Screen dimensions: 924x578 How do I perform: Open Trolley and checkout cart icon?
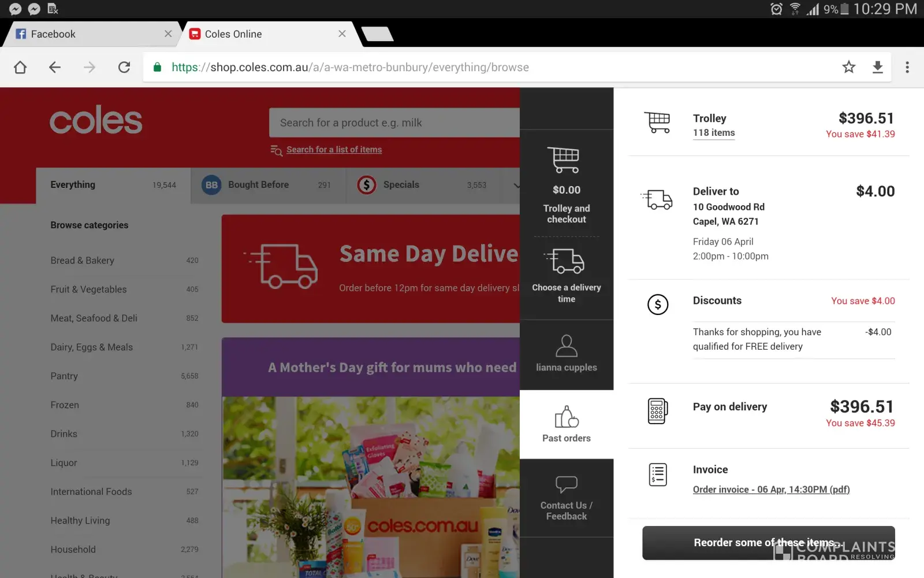click(x=566, y=160)
